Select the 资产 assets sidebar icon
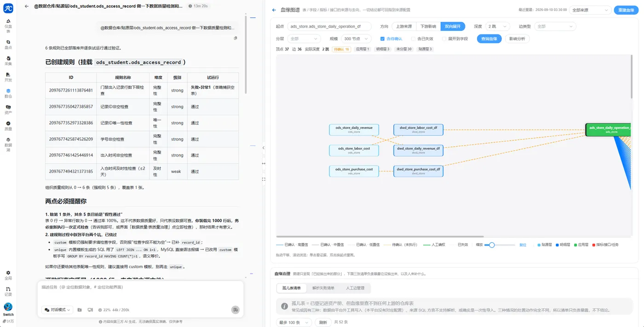 click(8, 109)
